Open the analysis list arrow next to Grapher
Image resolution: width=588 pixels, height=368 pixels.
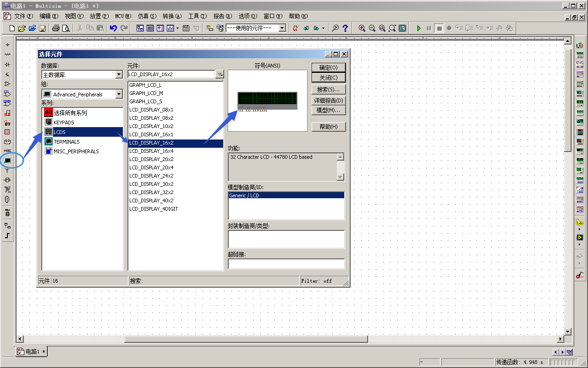click(x=177, y=28)
